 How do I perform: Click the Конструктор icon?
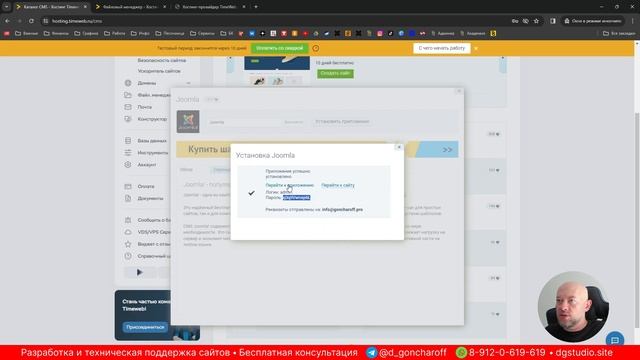[x=128, y=119]
